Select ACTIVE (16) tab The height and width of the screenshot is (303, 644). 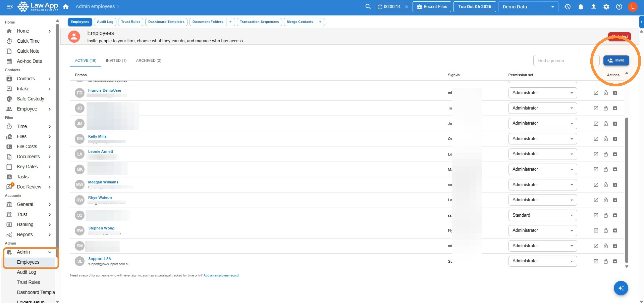pyautogui.click(x=86, y=60)
